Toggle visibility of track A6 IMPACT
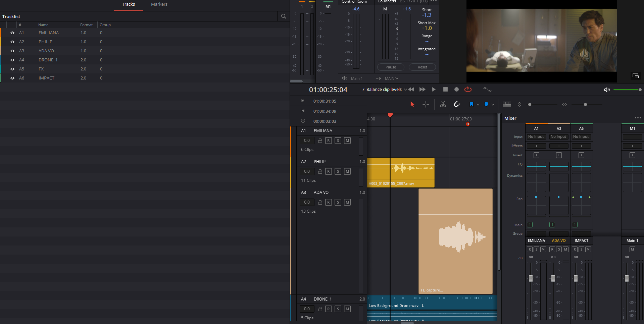 coord(12,78)
